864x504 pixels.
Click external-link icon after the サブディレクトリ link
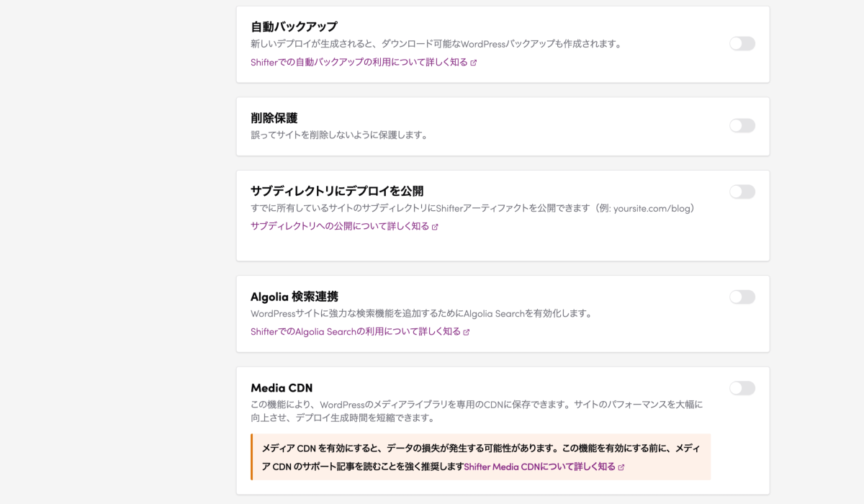[435, 227]
